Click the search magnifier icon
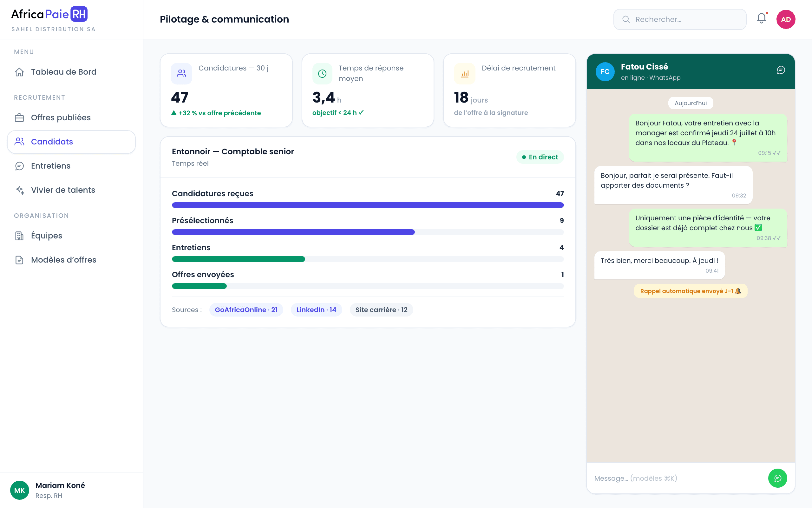Image resolution: width=812 pixels, height=508 pixels. point(626,19)
